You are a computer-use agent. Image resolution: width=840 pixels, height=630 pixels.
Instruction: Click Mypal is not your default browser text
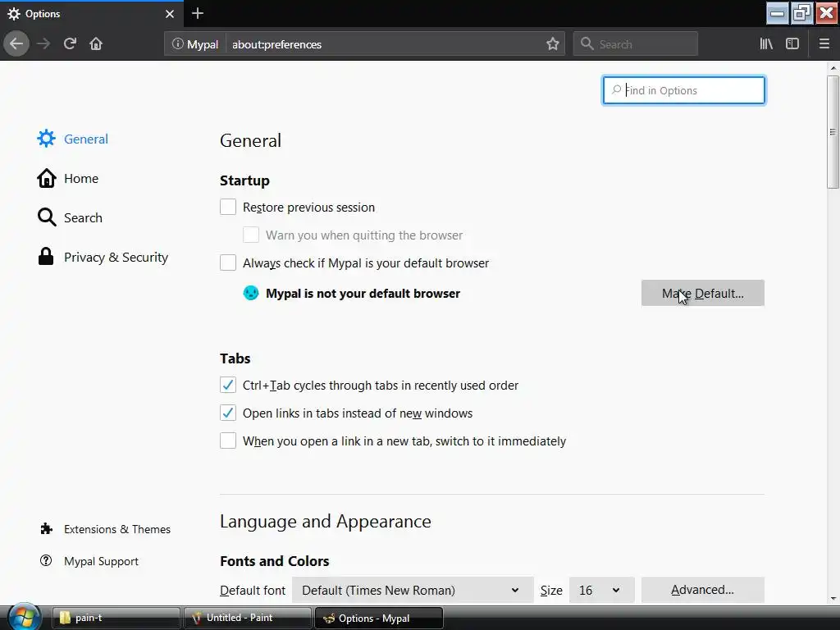pos(363,294)
